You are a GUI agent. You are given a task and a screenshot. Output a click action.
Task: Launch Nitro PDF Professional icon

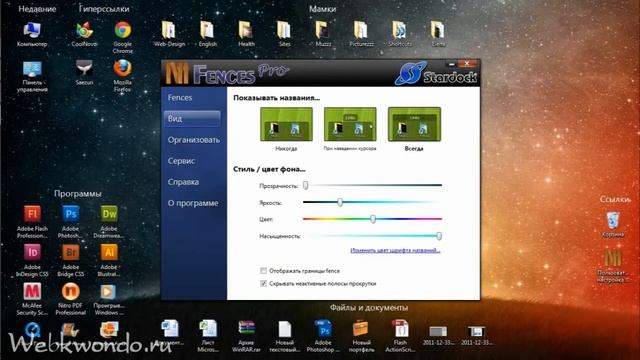coord(71,299)
